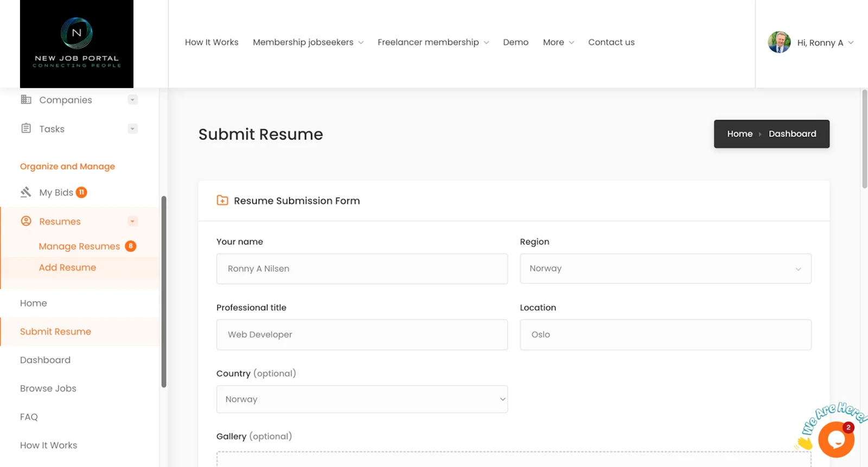Click the page's vertical scrollbar on the right
Screen dimensions: 868x467
(865, 139)
